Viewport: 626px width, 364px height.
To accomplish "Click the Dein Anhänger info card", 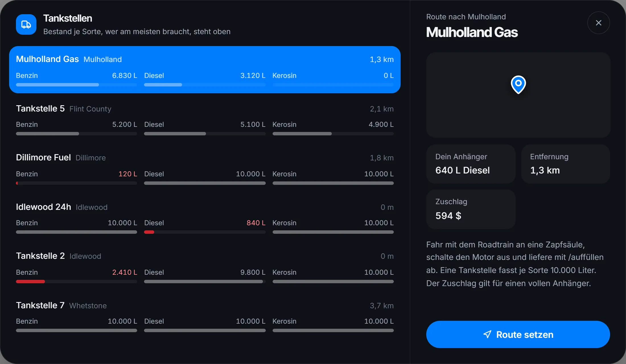I will coord(471,164).
